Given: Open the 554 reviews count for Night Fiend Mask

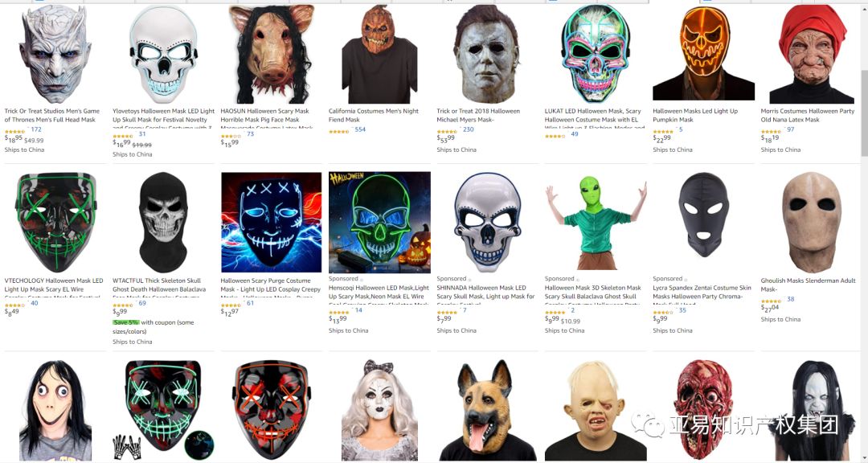Looking at the screenshot, I should point(360,129).
